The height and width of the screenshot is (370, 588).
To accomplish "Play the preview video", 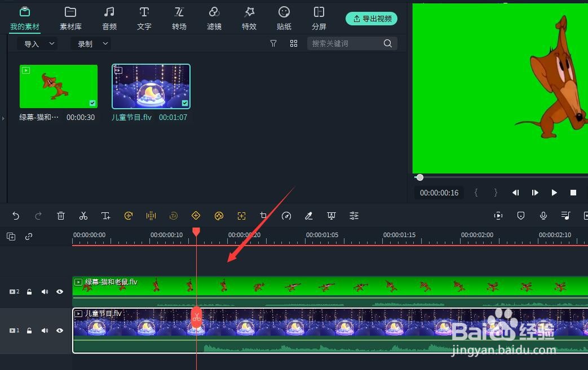I will click(554, 193).
